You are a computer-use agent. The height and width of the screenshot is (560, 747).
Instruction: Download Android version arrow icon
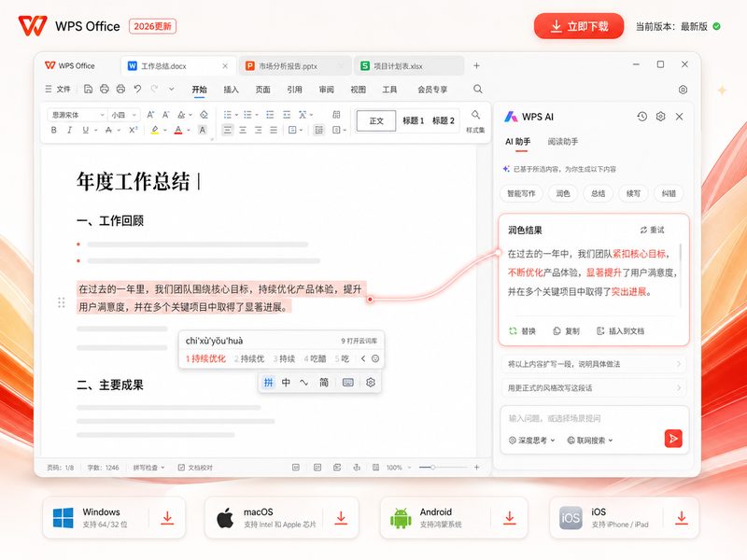[510, 518]
